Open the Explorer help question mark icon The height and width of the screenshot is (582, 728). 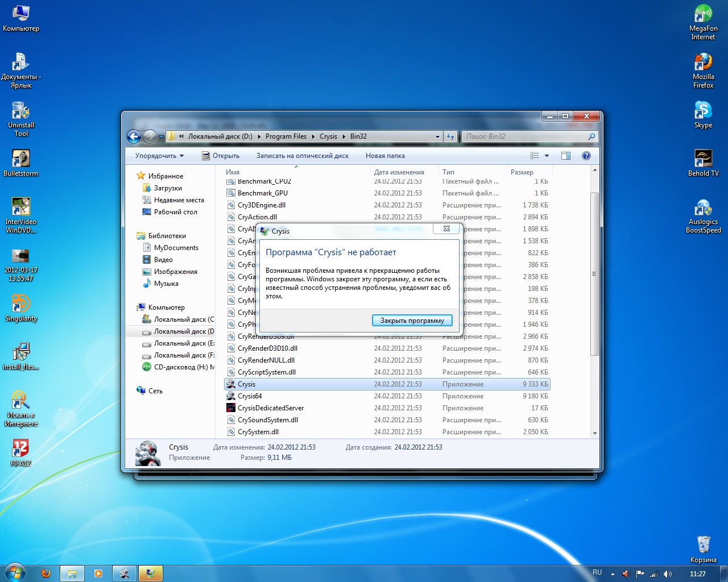(x=586, y=156)
